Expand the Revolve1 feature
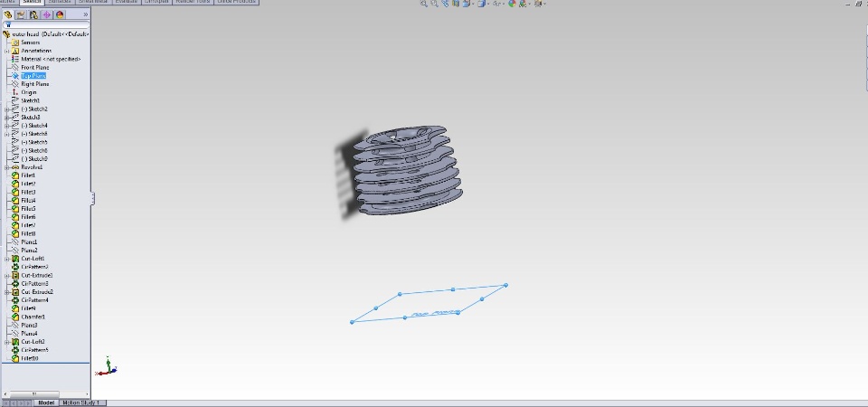Viewport: 868px width, 407px height. click(6, 167)
